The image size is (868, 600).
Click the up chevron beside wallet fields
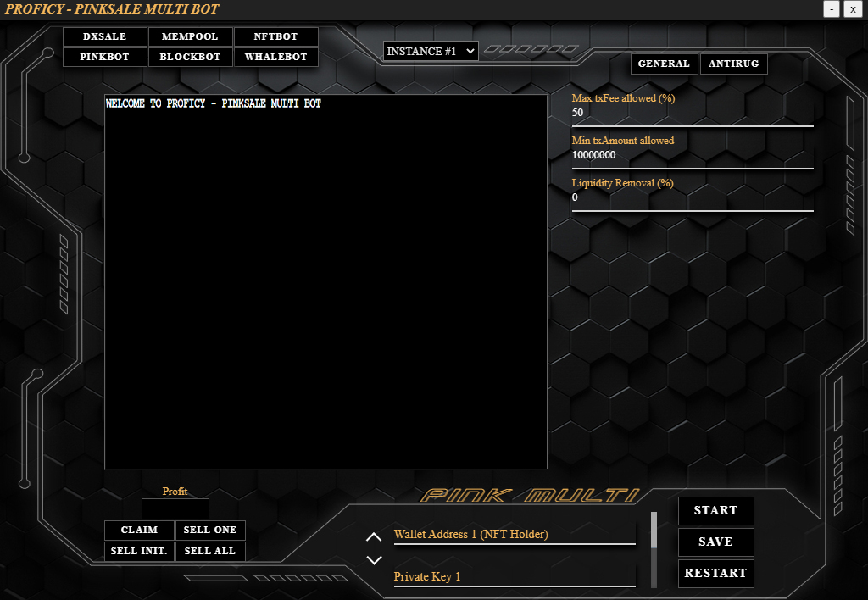pyautogui.click(x=374, y=537)
